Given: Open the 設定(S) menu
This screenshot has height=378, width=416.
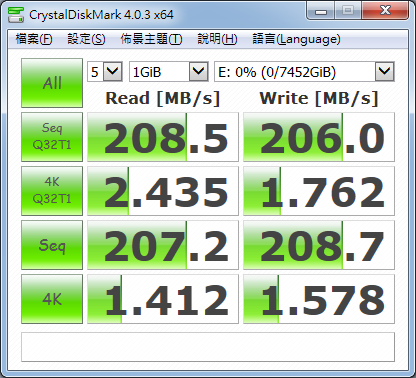Looking at the screenshot, I should coord(86,39).
